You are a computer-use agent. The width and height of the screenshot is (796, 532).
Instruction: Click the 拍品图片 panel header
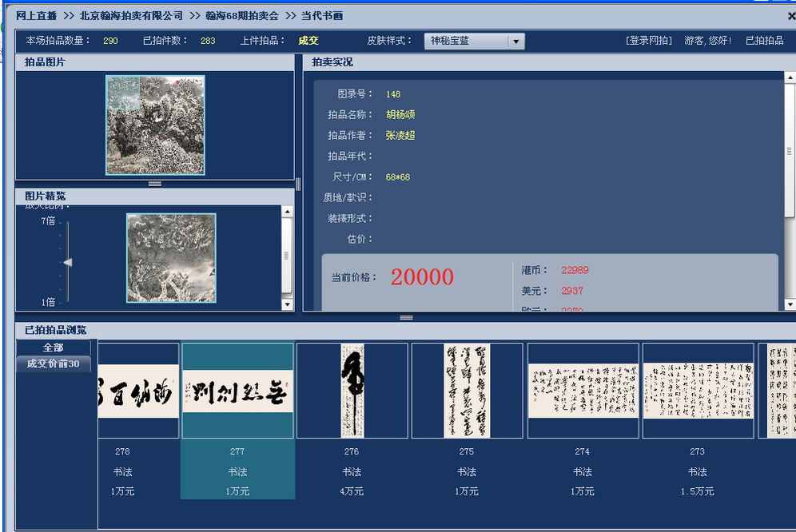(x=155, y=62)
